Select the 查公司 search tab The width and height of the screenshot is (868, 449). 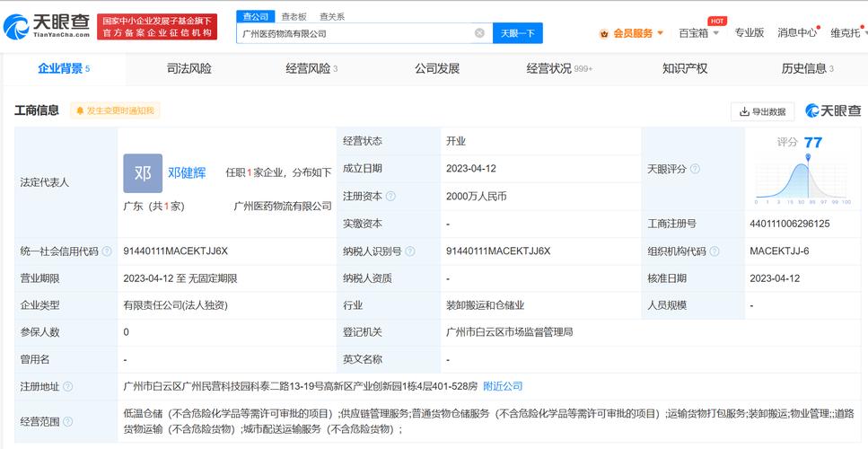pyautogui.click(x=255, y=16)
